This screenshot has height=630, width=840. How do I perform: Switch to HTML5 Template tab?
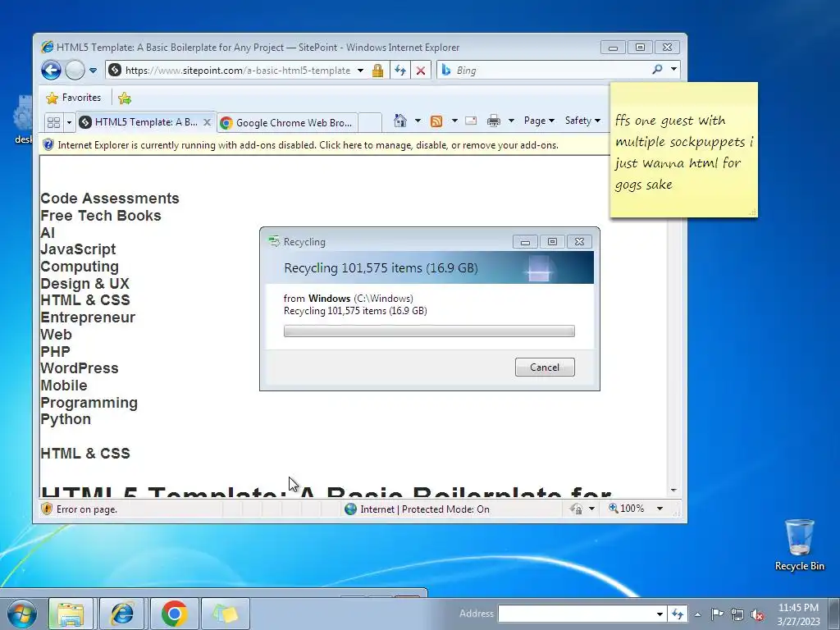(x=146, y=122)
